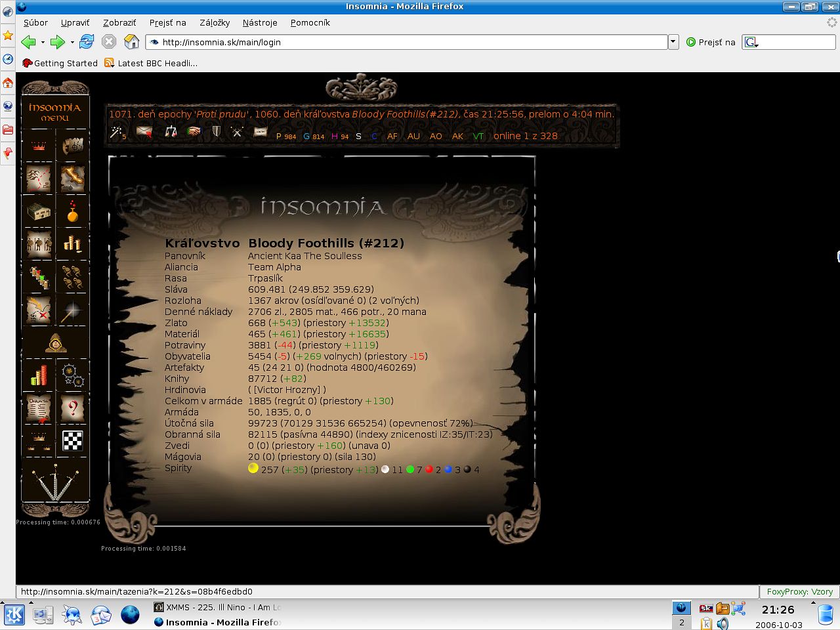Open the Záložky menu

coord(215,22)
